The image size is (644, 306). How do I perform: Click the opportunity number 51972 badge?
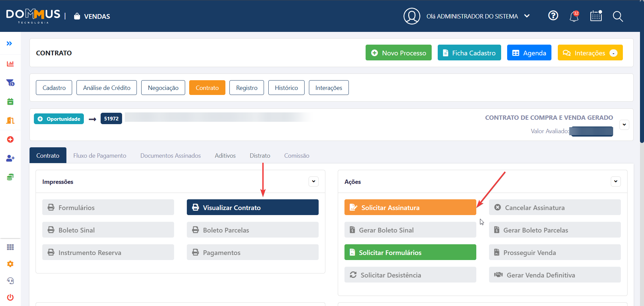pos(111,119)
